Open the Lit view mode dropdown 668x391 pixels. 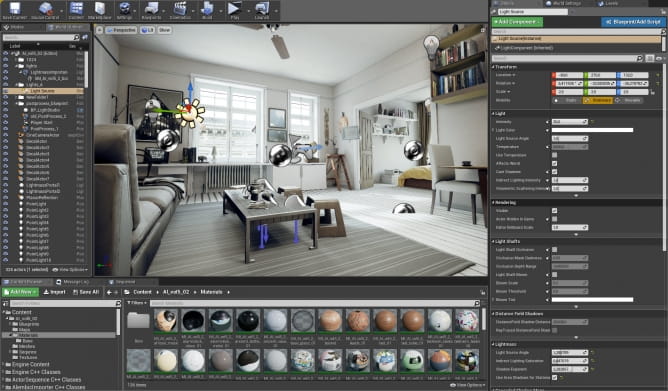click(147, 30)
